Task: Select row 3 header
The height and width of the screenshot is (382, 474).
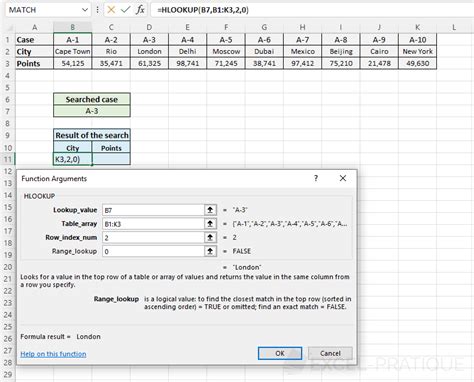Action: (x=7, y=63)
